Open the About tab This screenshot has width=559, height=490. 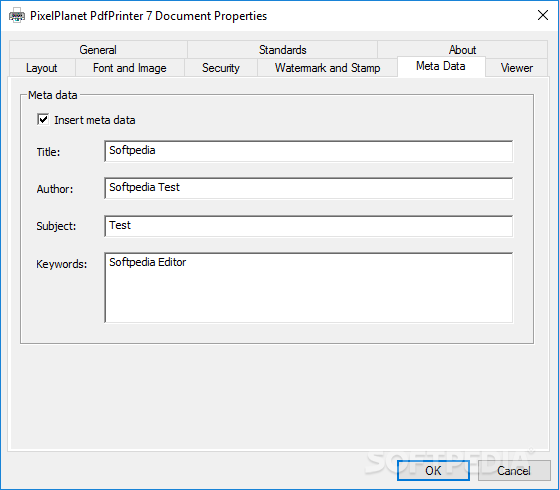[462, 50]
